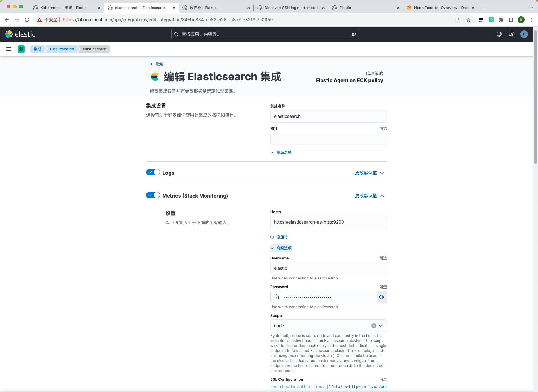Expand Logs default settings
Viewport: 538px width, 392px height.
point(369,173)
